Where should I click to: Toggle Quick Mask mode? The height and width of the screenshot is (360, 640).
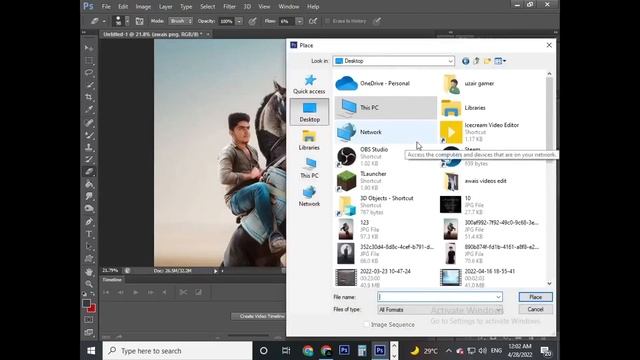89,320
